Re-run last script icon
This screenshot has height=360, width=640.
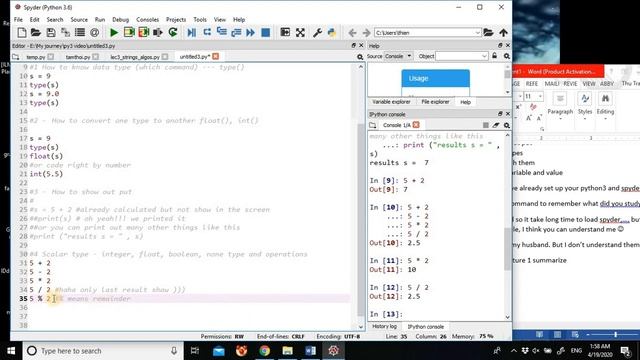pyautogui.click(x=173, y=33)
